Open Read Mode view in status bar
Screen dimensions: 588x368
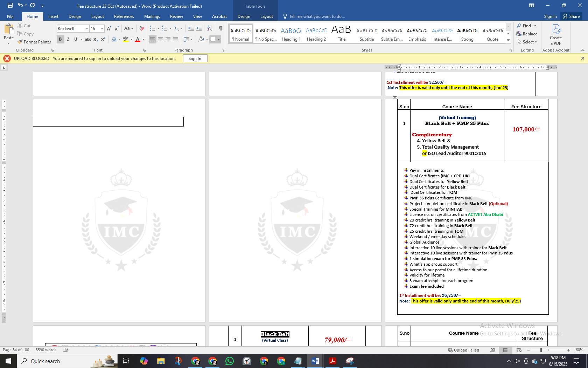tap(492, 350)
